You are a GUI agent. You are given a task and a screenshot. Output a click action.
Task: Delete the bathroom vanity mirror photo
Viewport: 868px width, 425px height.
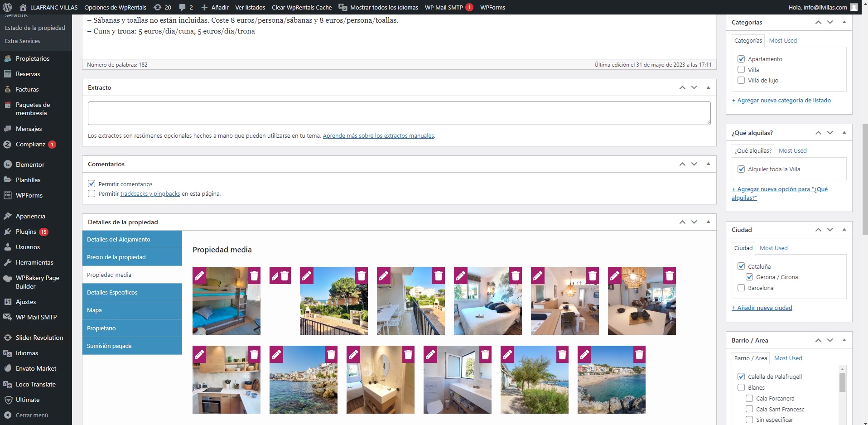tap(408, 354)
